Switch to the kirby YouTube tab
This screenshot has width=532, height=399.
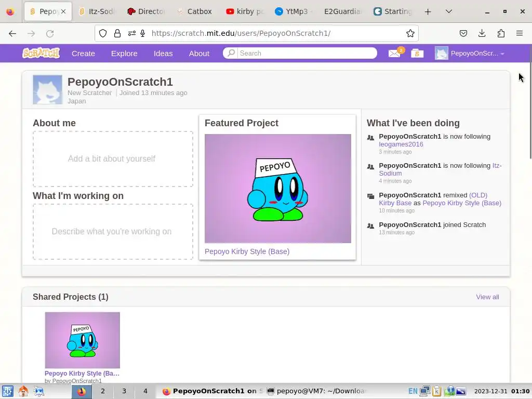tap(244, 11)
